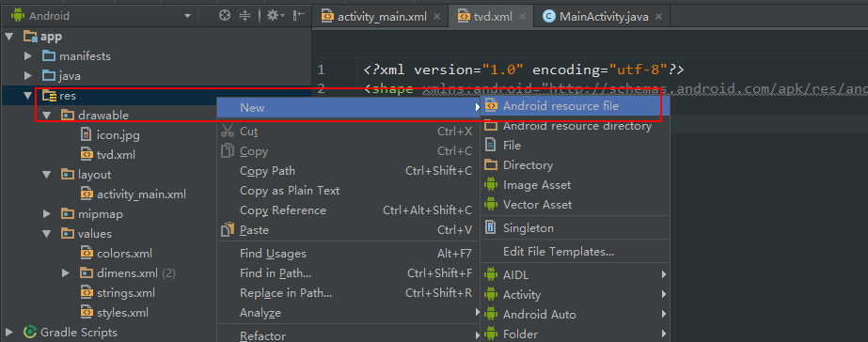Screen dimensions: 868x342
Task: Close the activity_main.xml tab
Action: coord(436,17)
